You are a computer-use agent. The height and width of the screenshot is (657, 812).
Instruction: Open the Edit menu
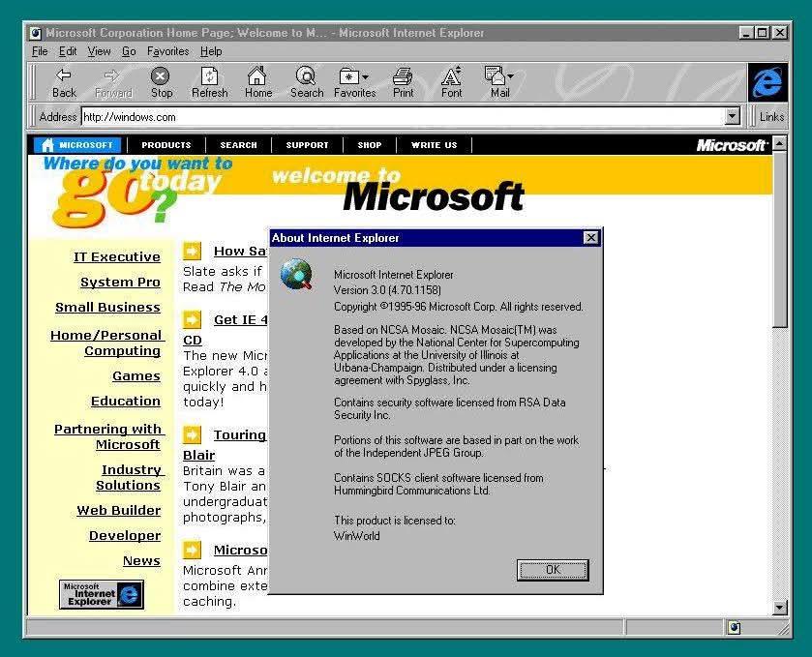[68, 51]
